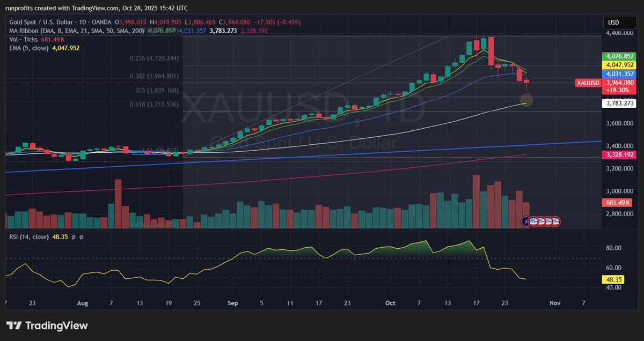This screenshot has width=644, height=341.
Task: Click the pink 3,328.192 price axis tag
Action: (619, 154)
